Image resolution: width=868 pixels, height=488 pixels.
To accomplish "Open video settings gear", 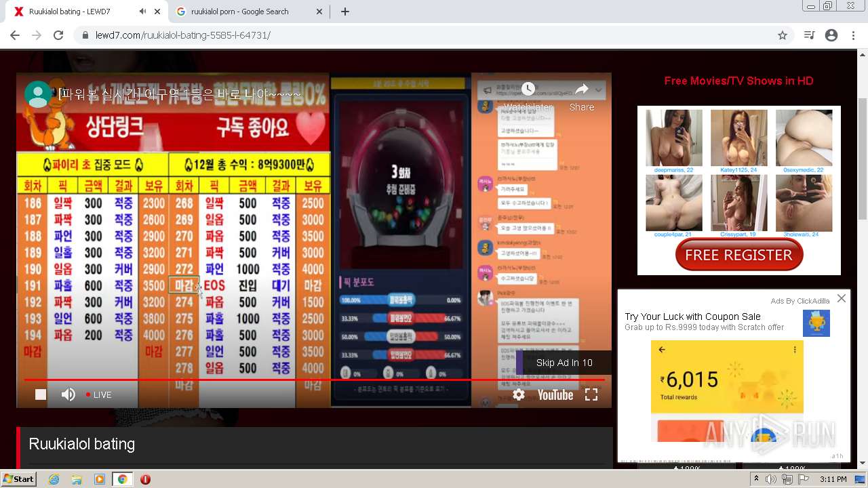I will [519, 394].
